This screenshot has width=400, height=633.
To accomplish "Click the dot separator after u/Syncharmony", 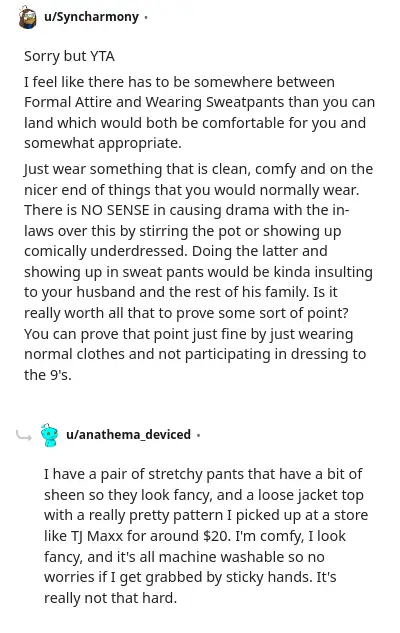I will pyautogui.click(x=146, y=17).
